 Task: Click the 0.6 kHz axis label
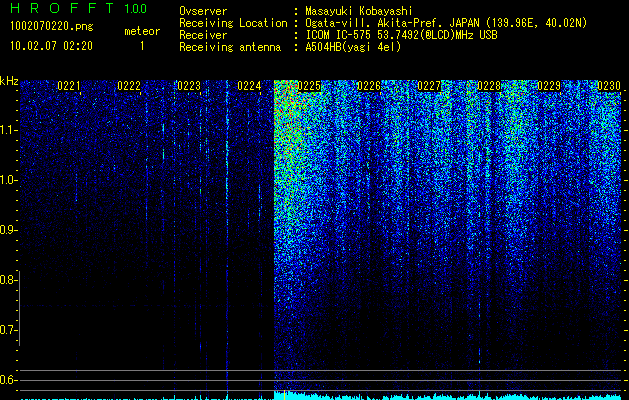8,380
